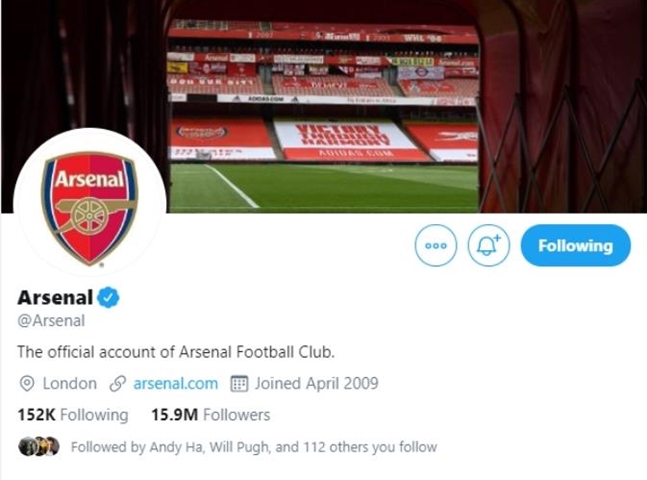
Task: Turn on notifications with the bell icon
Action: coord(489,246)
